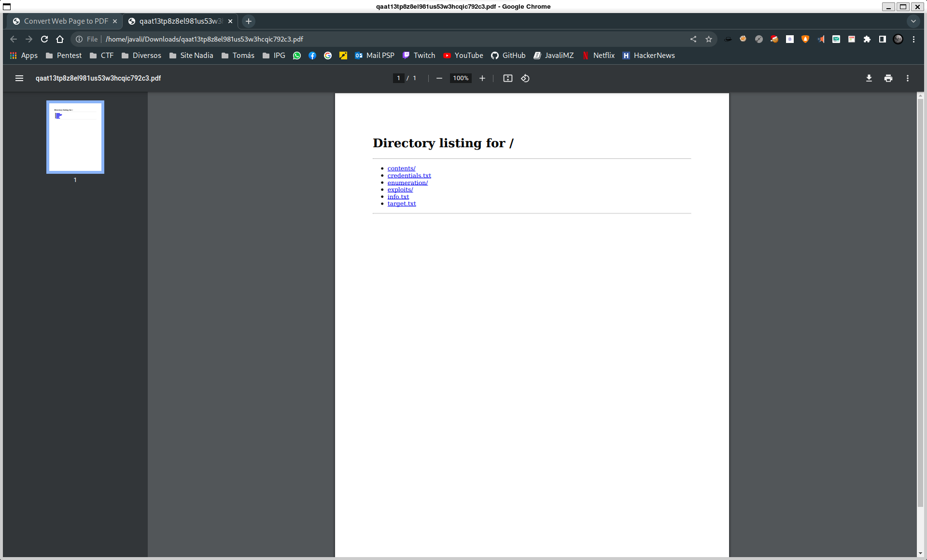
Task: Click the sidebar toggle hamburger icon
Action: 19,77
